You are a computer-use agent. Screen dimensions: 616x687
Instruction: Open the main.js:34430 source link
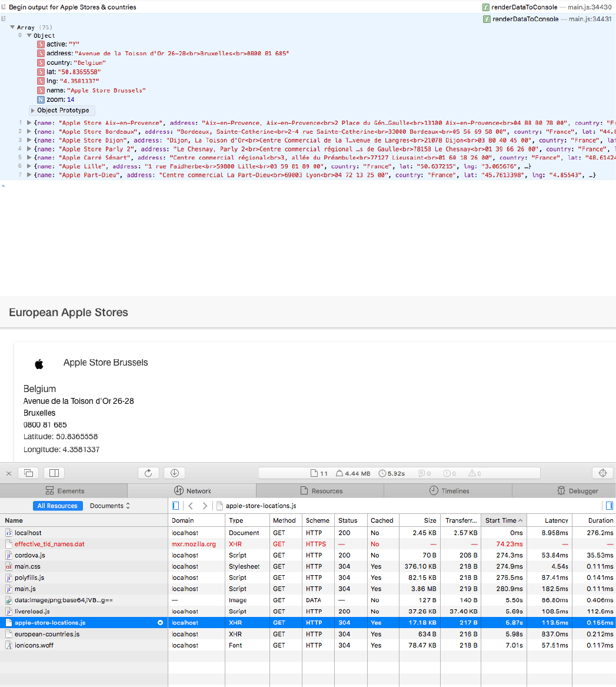590,7
